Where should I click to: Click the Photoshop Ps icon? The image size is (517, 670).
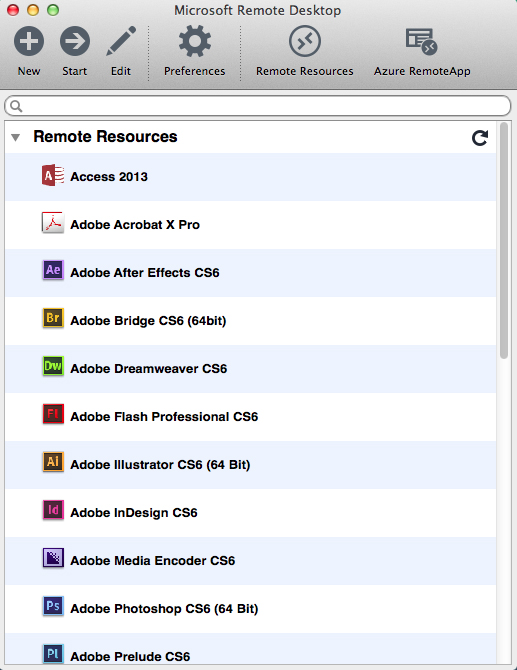(x=53, y=605)
